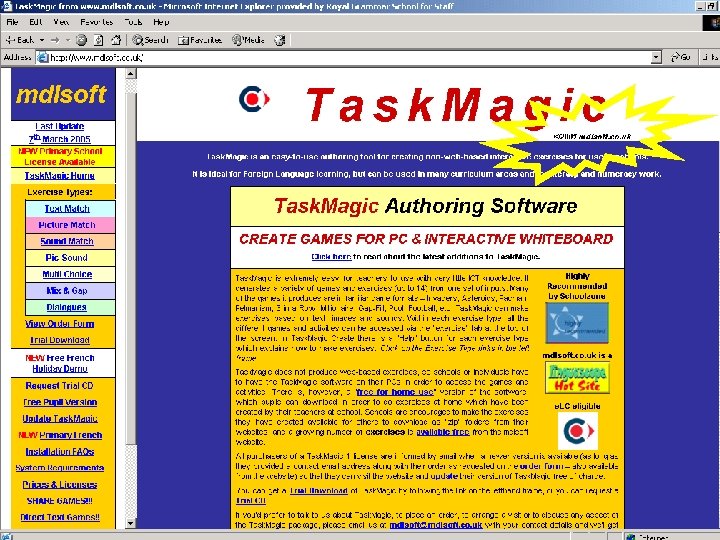Open the View menu
This screenshot has width=720, height=540.
click(x=61, y=22)
